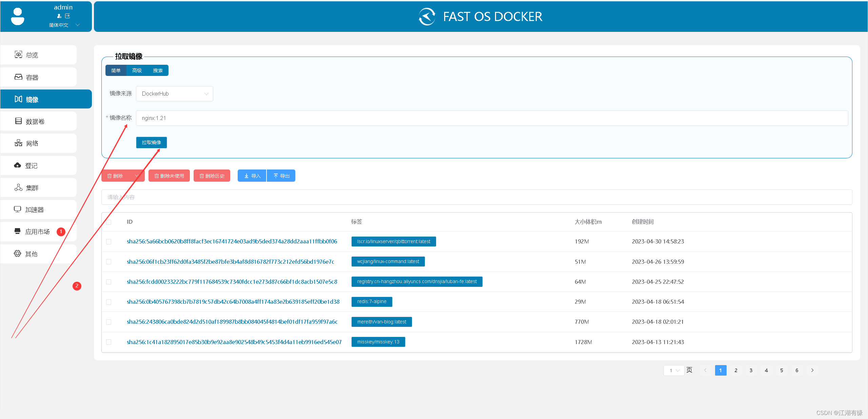The width and height of the screenshot is (868, 419).
Task: Click the 删除历史 delete history button
Action: (x=212, y=176)
